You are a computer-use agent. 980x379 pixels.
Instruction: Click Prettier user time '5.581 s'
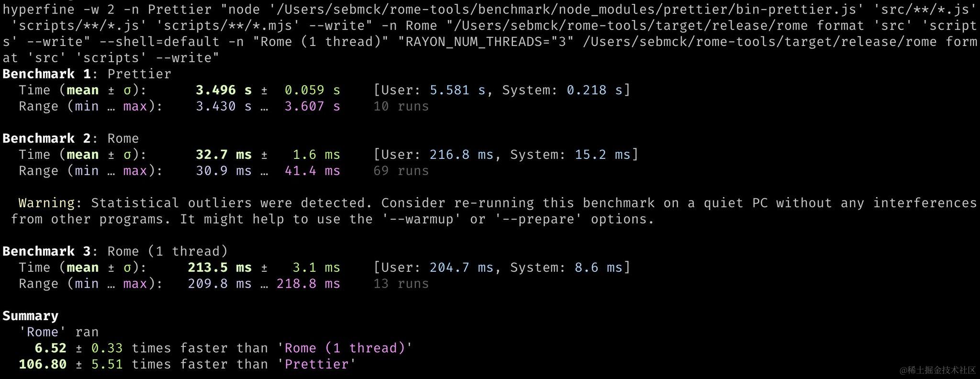(x=457, y=90)
